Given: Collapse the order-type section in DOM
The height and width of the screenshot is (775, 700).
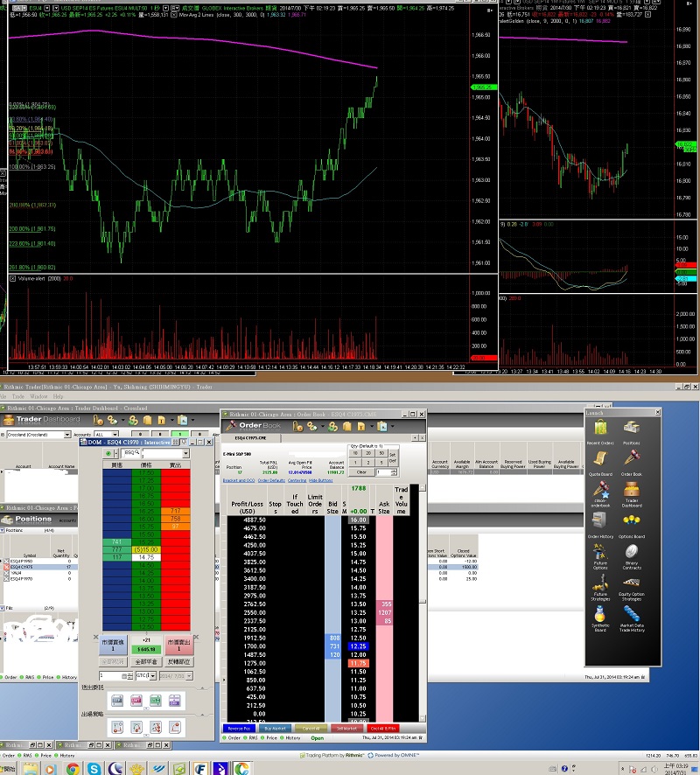Looking at the screenshot, I should 203,688.
